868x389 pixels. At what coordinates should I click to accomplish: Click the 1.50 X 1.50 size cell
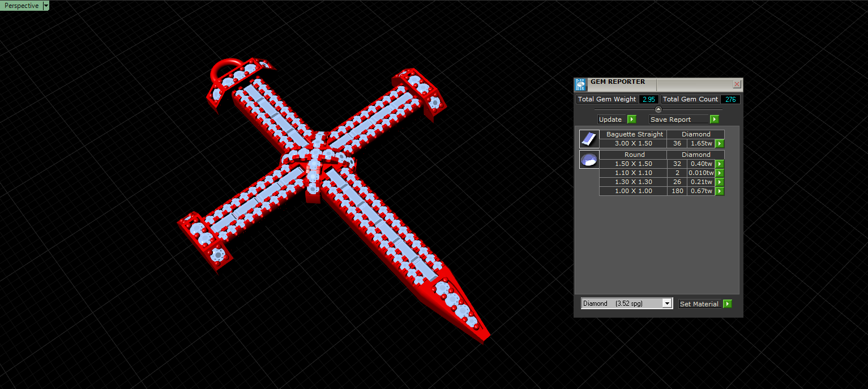click(x=633, y=164)
